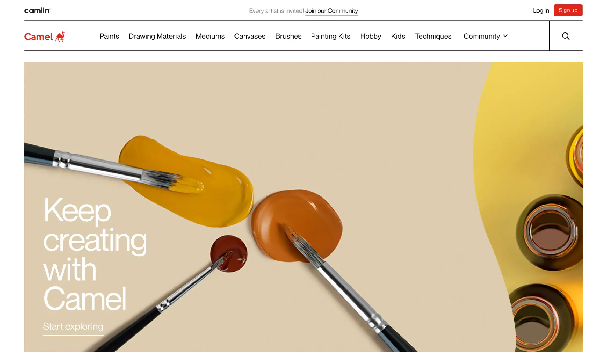Screen dimensions: 607x364
Task: Go to Mediums section
Action: (x=210, y=36)
